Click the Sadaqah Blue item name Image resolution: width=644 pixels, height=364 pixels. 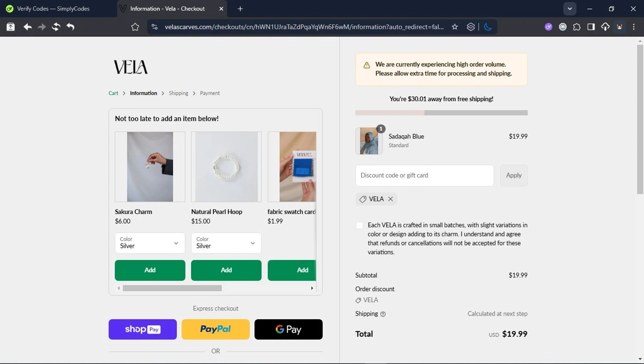[406, 137]
